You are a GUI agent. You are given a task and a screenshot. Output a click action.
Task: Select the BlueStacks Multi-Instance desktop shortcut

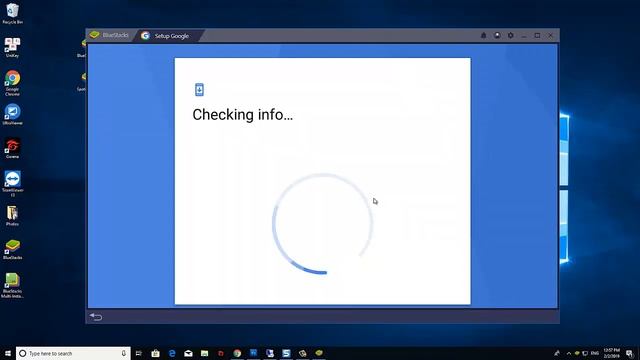(x=12, y=285)
